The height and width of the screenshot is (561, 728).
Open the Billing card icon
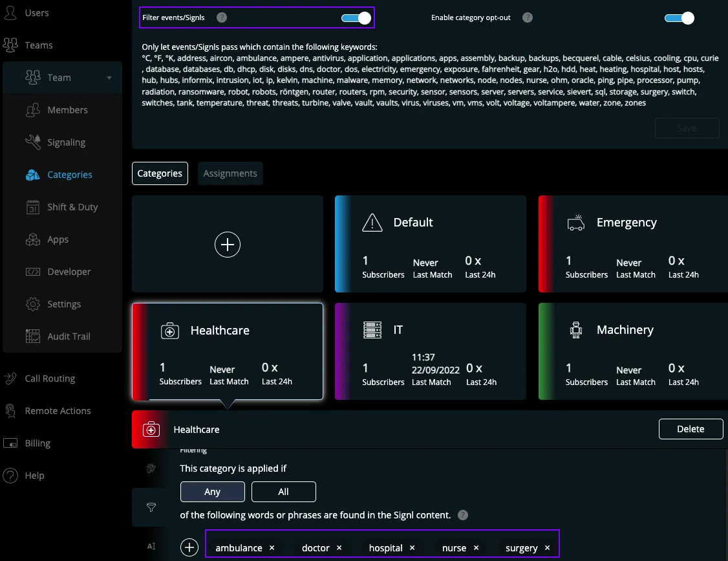(x=10, y=443)
